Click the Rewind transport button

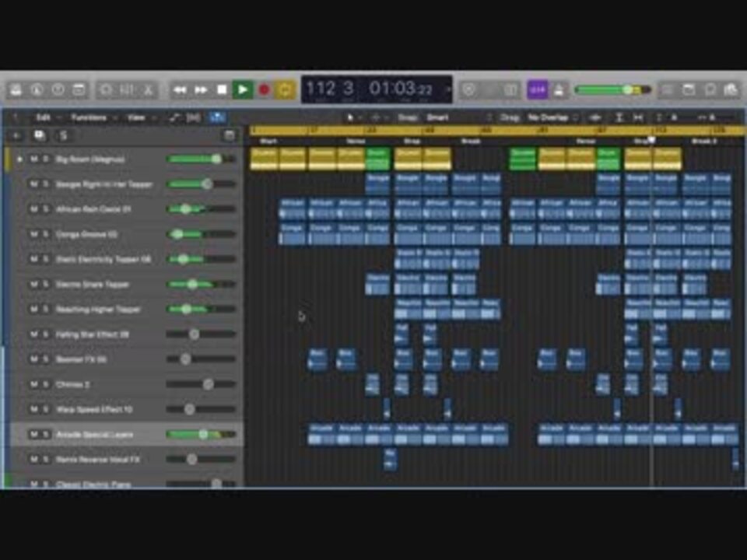point(180,89)
